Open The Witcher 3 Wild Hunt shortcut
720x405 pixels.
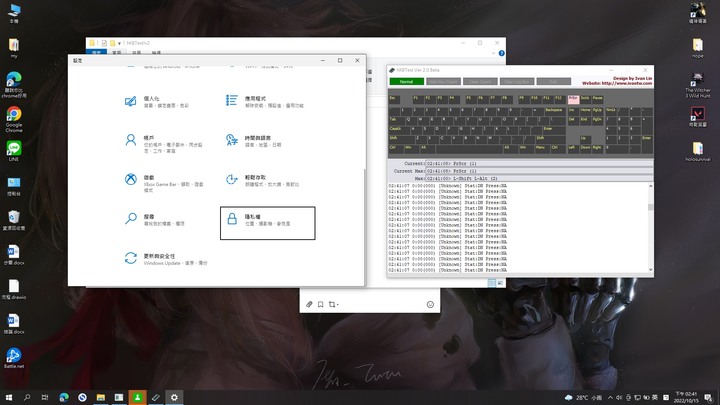pos(698,85)
